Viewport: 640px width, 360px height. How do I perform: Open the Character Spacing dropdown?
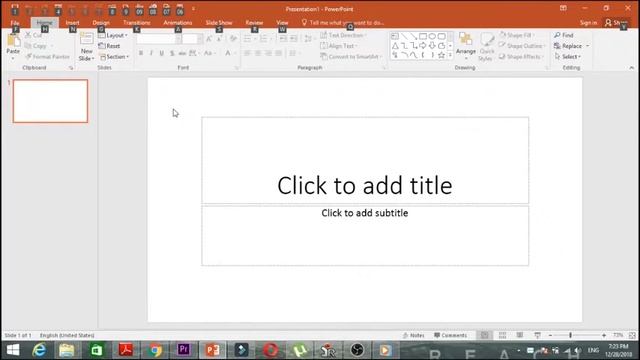pyautogui.click(x=194, y=53)
